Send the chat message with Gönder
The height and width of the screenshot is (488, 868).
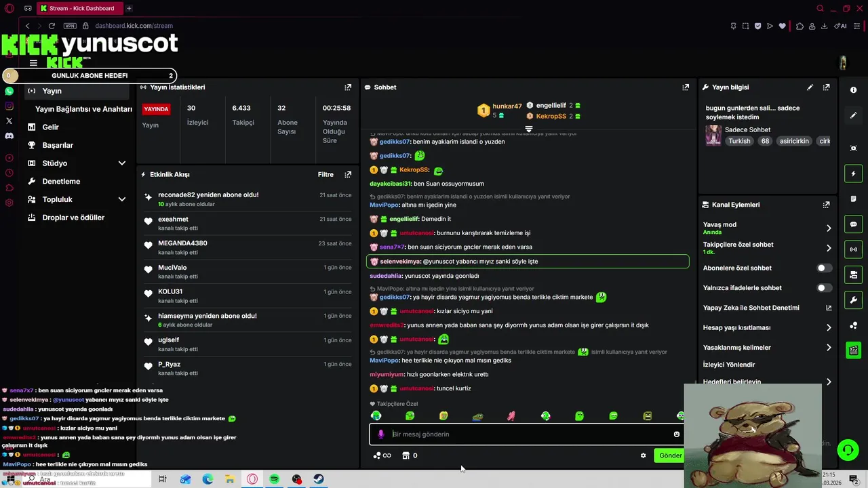pyautogui.click(x=670, y=455)
